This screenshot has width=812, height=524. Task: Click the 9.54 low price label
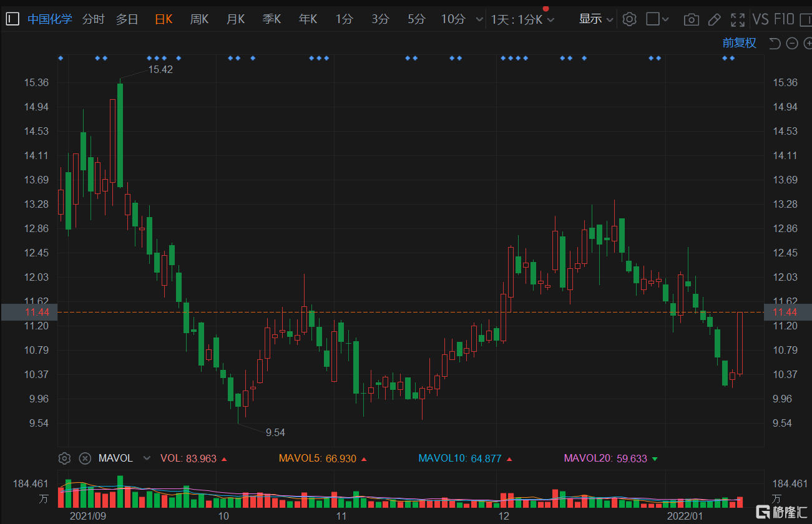pos(275,432)
